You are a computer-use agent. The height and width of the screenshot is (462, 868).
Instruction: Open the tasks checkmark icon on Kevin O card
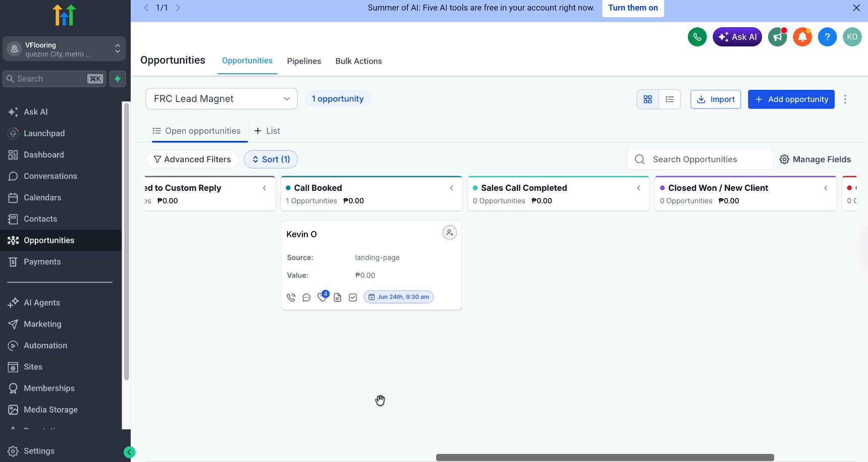(x=353, y=297)
